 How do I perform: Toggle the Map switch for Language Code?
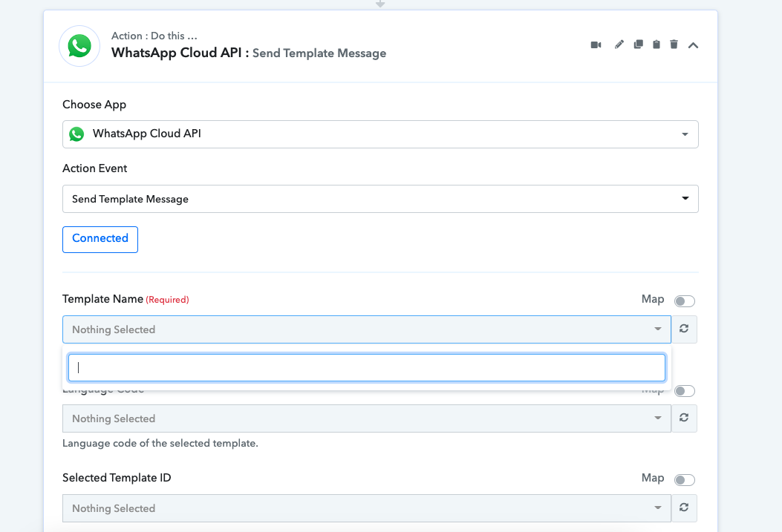pos(684,391)
